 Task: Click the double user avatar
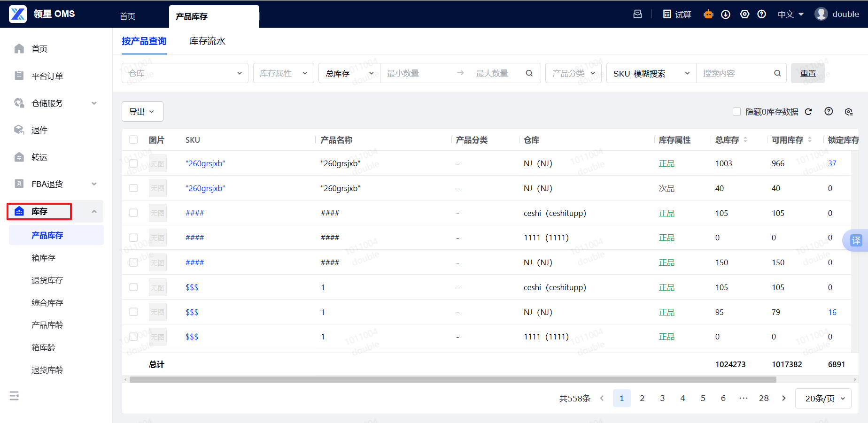point(821,14)
